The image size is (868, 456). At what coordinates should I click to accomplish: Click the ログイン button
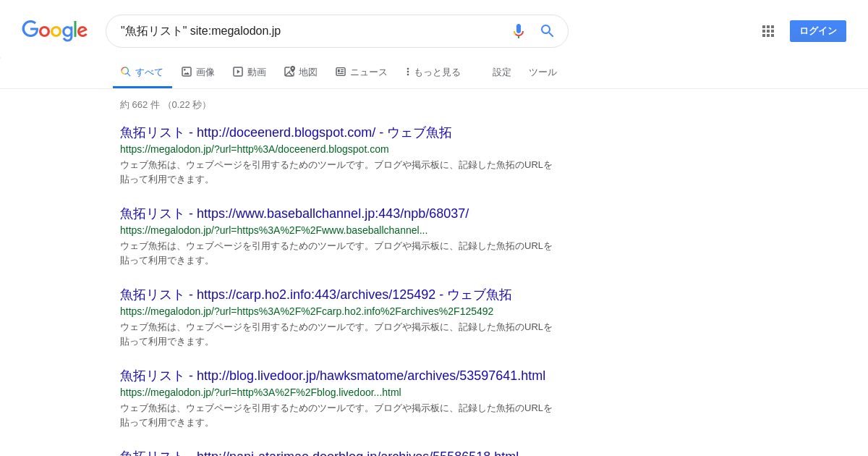[x=818, y=31]
